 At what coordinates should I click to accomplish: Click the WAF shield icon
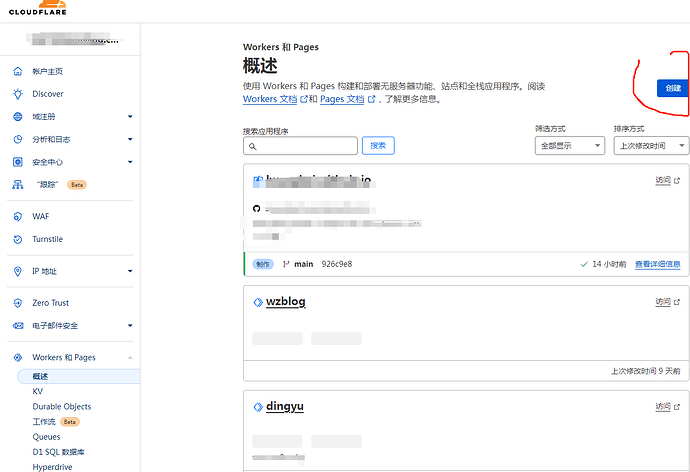(x=18, y=216)
